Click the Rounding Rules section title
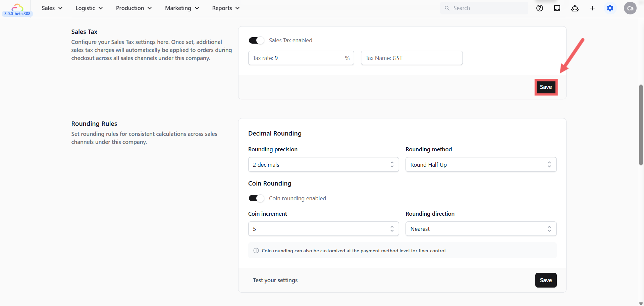 coord(94,124)
